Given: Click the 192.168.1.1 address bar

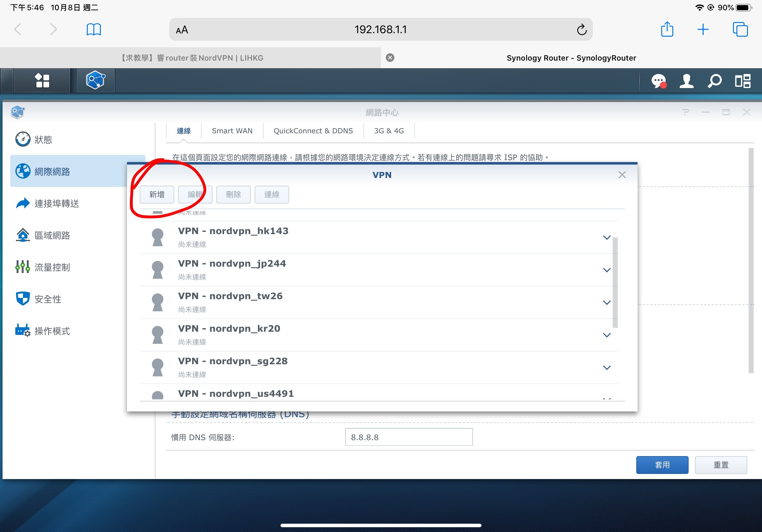Looking at the screenshot, I should (x=381, y=30).
